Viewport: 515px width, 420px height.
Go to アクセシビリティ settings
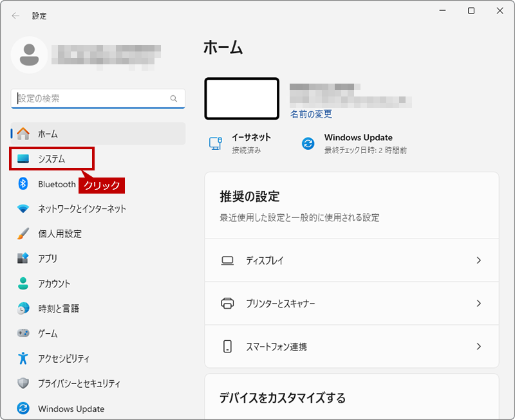pos(98,358)
